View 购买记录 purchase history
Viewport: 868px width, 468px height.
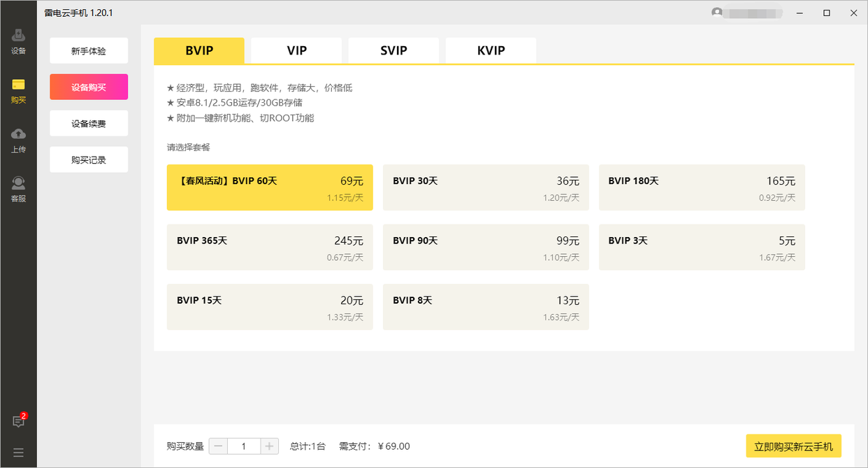point(88,159)
